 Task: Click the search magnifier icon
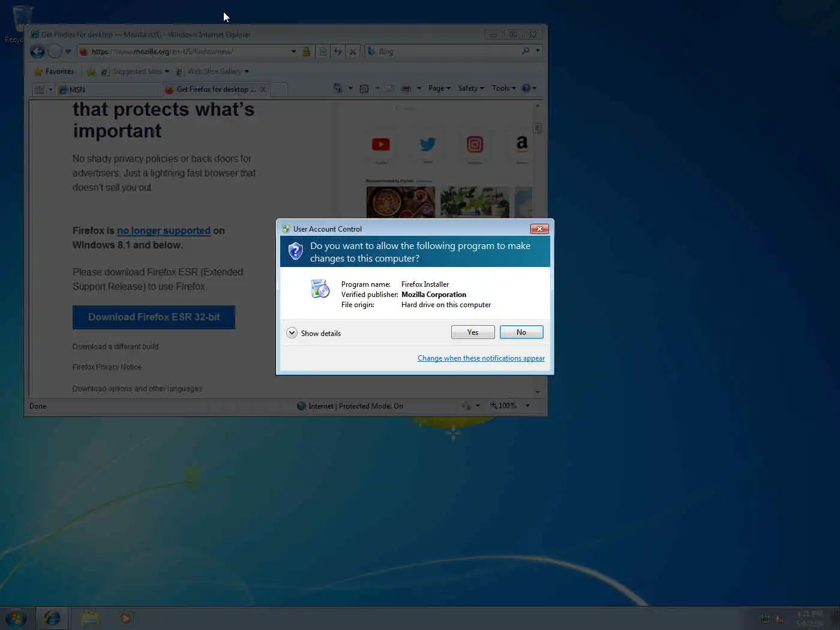tap(526, 51)
